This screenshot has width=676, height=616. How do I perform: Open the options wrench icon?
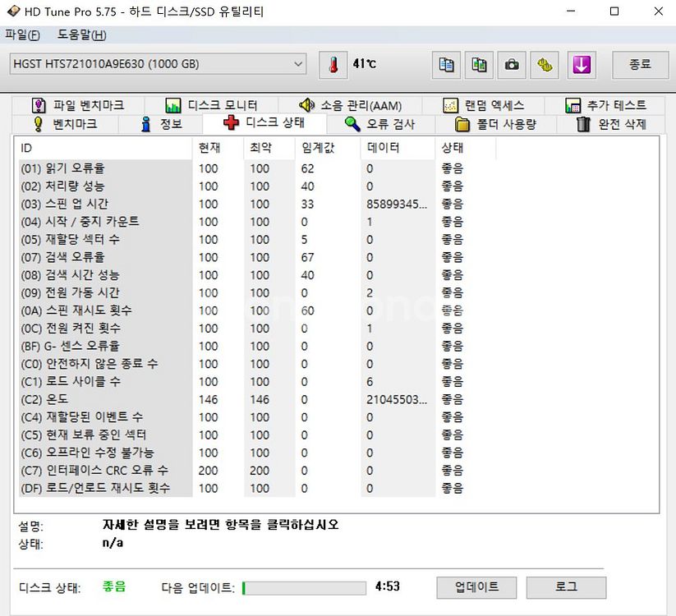[x=545, y=65]
